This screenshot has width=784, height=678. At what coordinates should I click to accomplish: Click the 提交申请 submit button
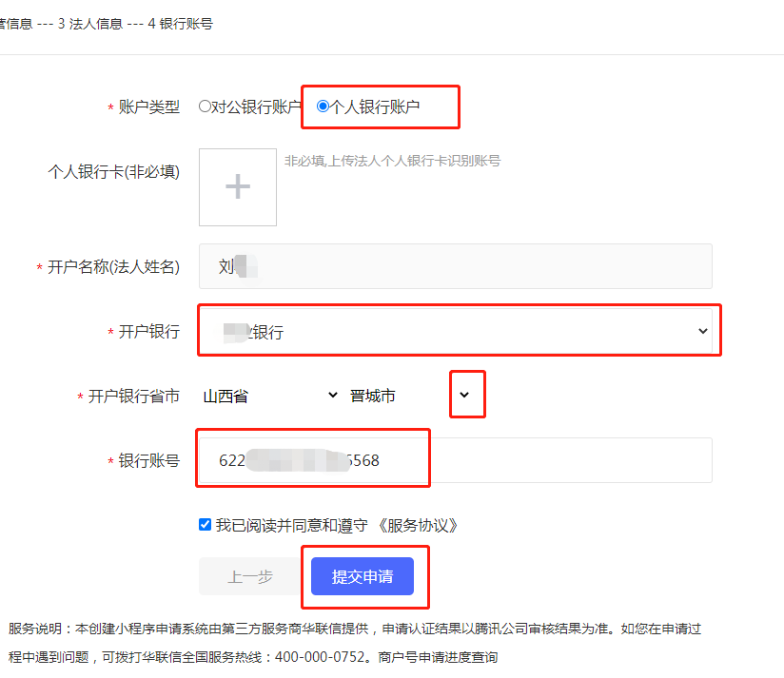click(362, 576)
